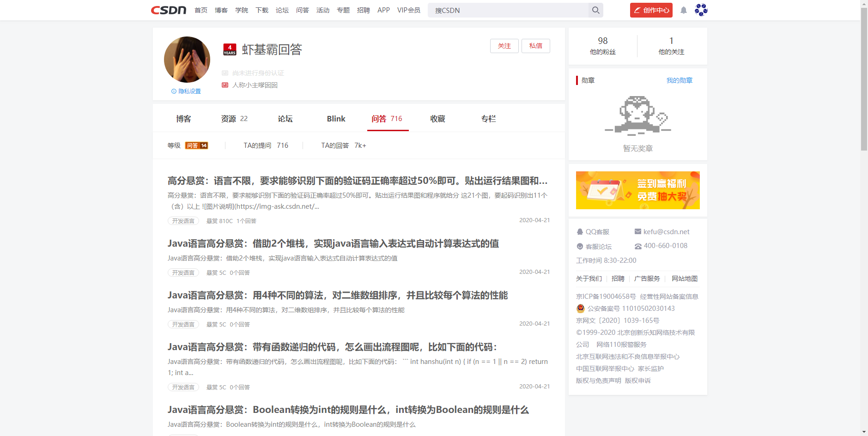The image size is (868, 436).
Task: Click 家长监护 footer link
Action: coord(651,369)
